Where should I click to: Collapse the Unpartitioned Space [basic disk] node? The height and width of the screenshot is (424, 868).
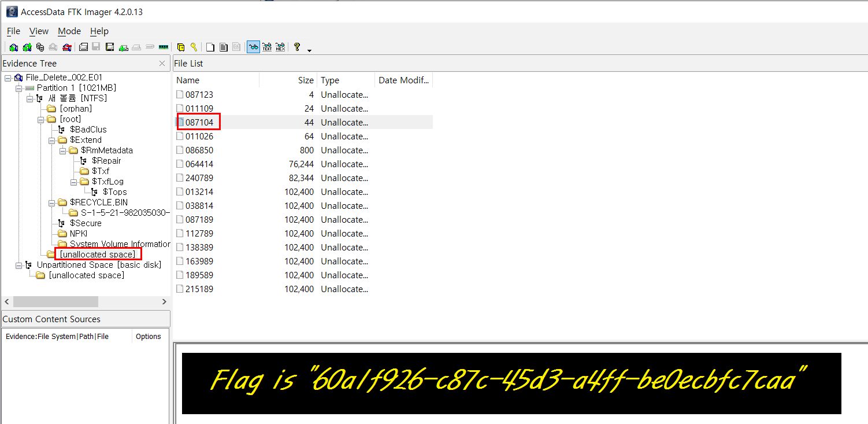pyautogui.click(x=18, y=265)
